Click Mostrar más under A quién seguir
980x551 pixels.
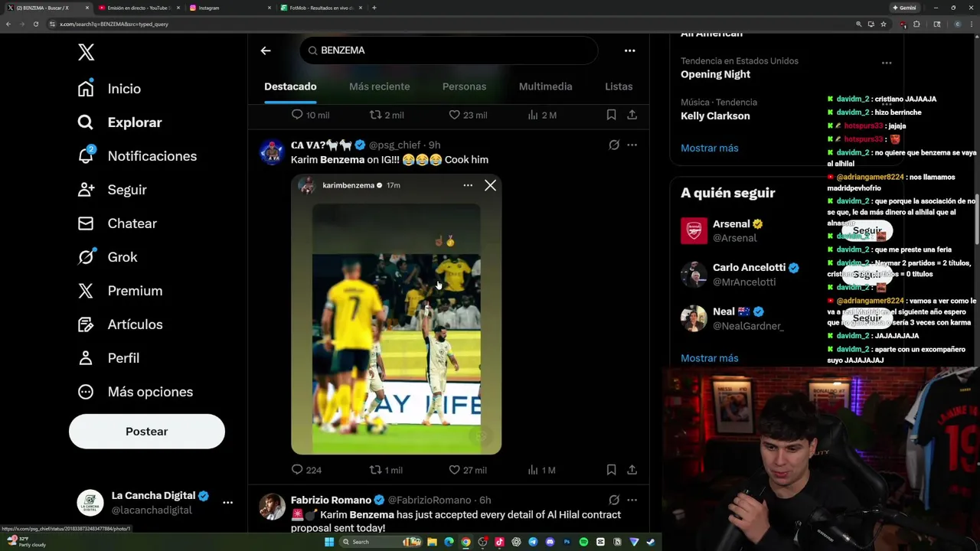coord(710,358)
